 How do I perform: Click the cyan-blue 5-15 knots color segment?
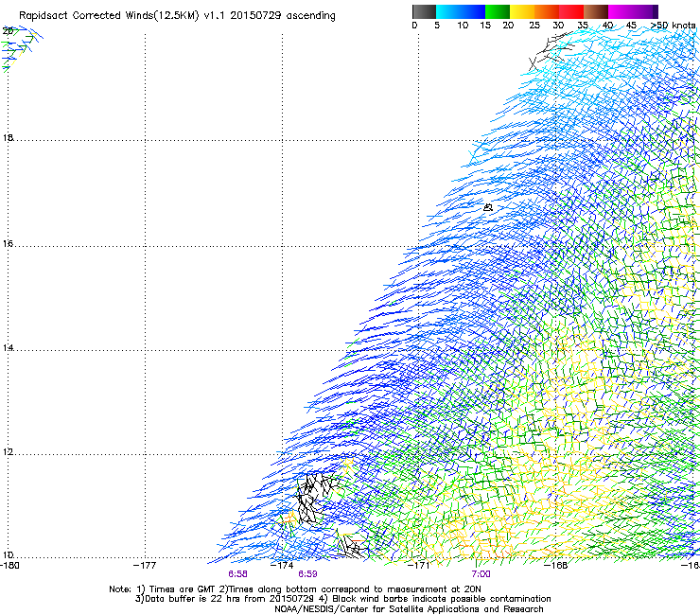[x=461, y=11]
